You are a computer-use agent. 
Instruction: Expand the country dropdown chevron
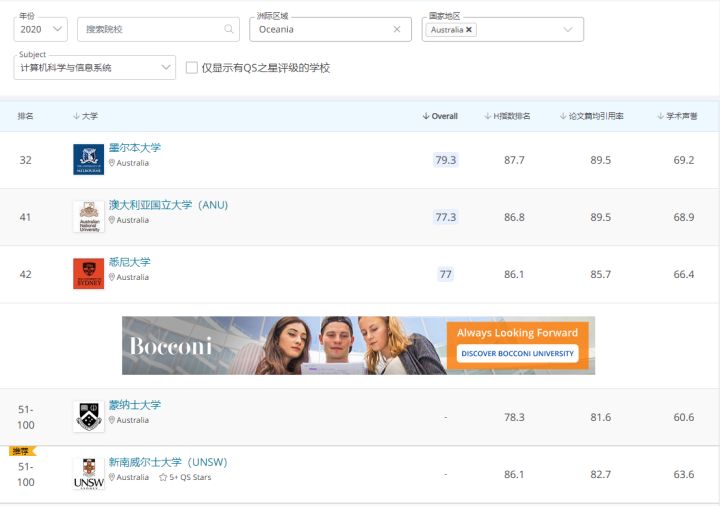(x=568, y=29)
